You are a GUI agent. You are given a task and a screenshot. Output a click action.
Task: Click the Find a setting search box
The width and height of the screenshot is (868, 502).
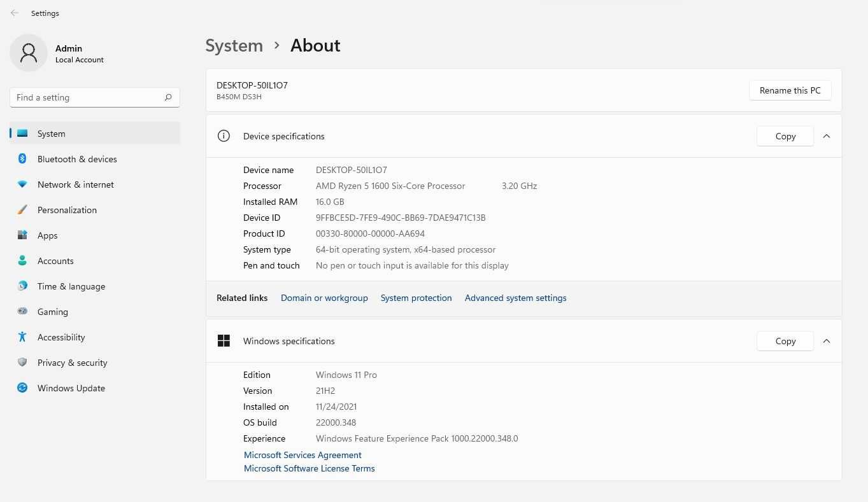[95, 97]
